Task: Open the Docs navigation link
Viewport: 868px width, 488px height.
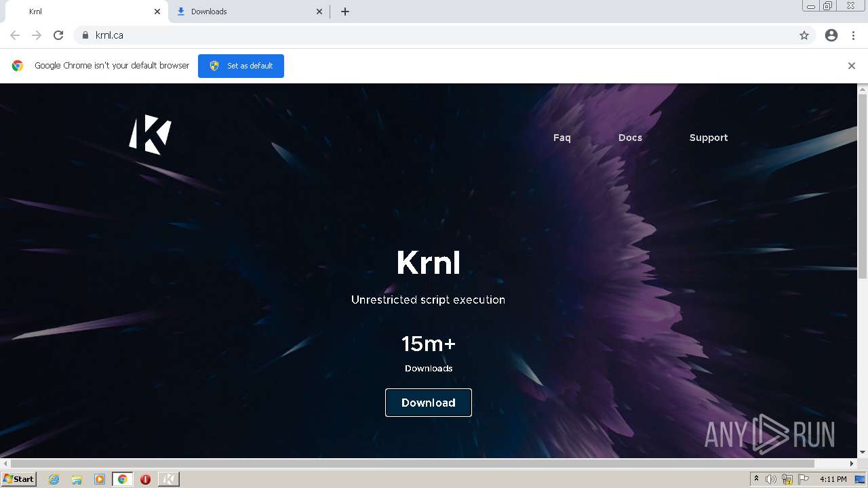Action: click(x=630, y=138)
